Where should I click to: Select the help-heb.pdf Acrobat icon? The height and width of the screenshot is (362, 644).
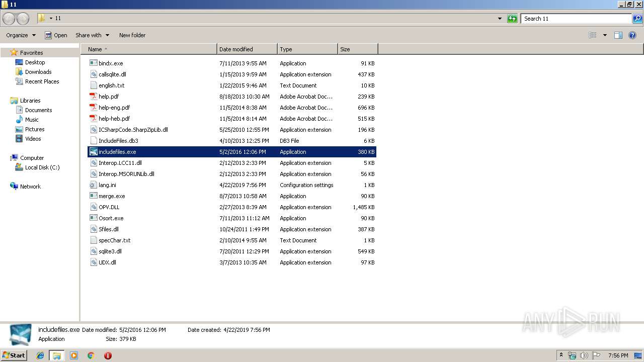[93, 119]
